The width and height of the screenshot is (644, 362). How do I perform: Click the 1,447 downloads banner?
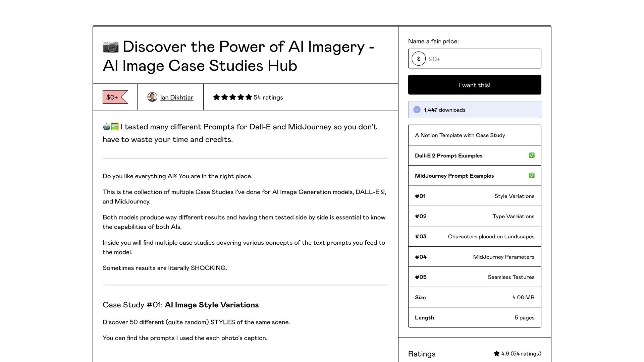point(474,110)
